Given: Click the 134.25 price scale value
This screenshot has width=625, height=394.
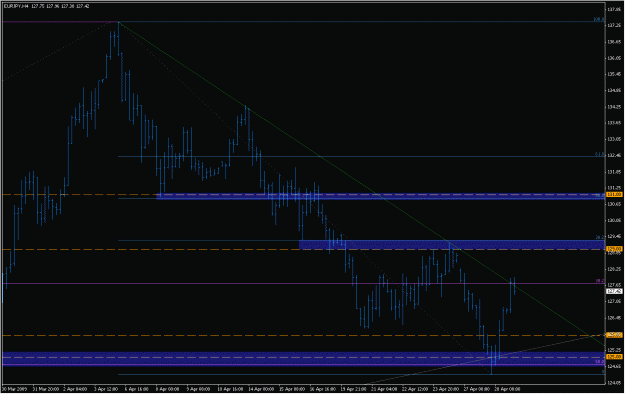Looking at the screenshot, I should pos(614,107).
